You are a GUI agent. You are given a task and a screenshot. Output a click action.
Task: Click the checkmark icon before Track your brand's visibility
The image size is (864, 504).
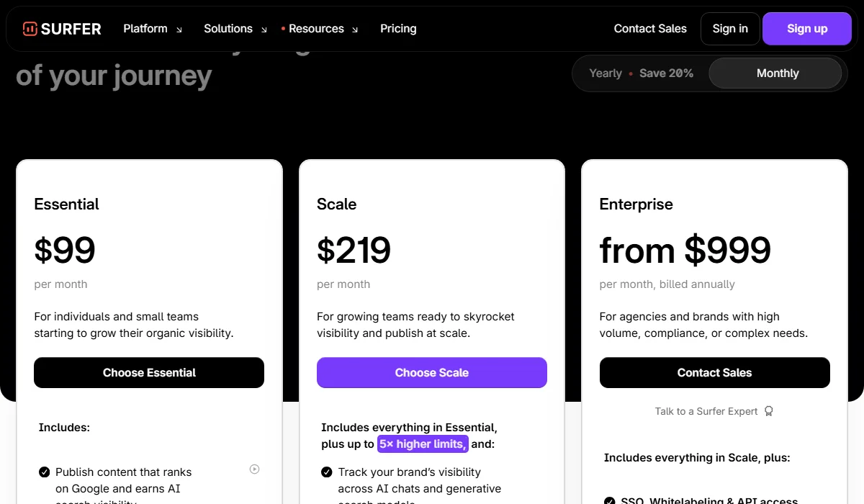tap(326, 472)
